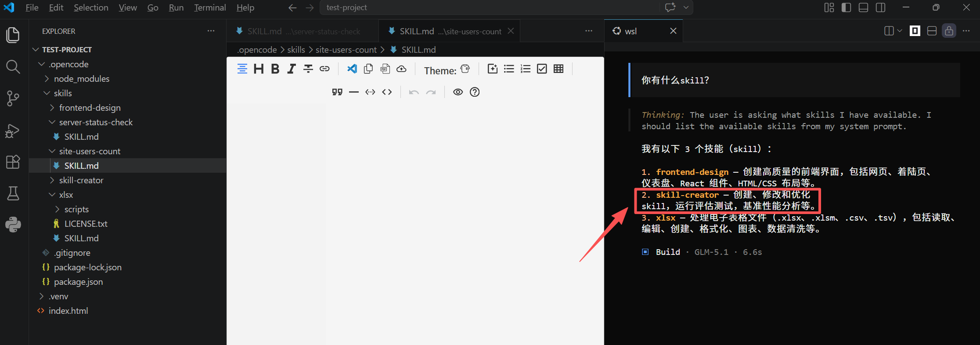The image size is (980, 345).
Task: Open LICENSE.txt under xlsx
Action: click(86, 224)
